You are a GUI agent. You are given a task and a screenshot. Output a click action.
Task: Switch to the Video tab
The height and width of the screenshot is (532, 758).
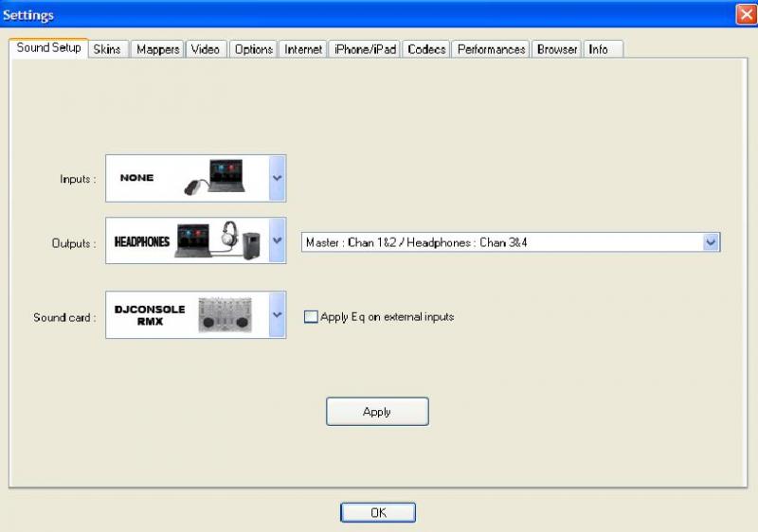point(206,49)
